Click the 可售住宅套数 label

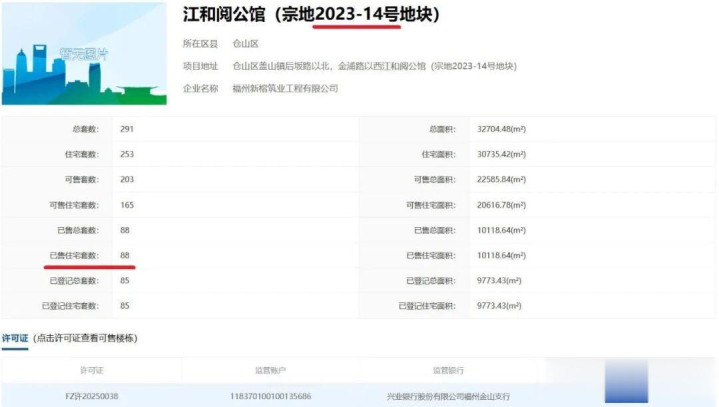pyautogui.click(x=74, y=205)
